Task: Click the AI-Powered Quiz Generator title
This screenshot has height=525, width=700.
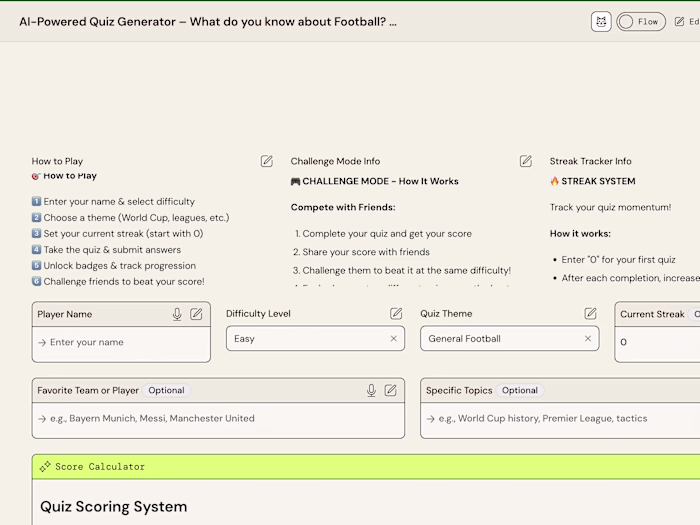Action: [208, 22]
